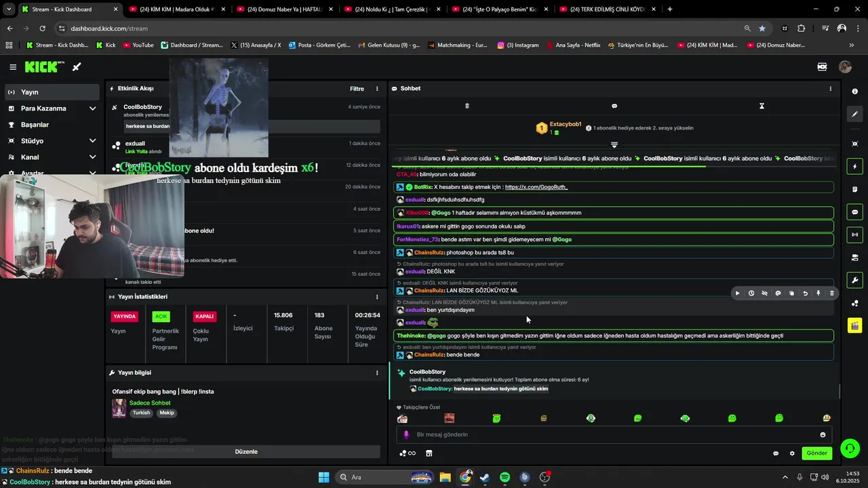Pin the message with the pin icon
868x488 pixels.
(818, 293)
